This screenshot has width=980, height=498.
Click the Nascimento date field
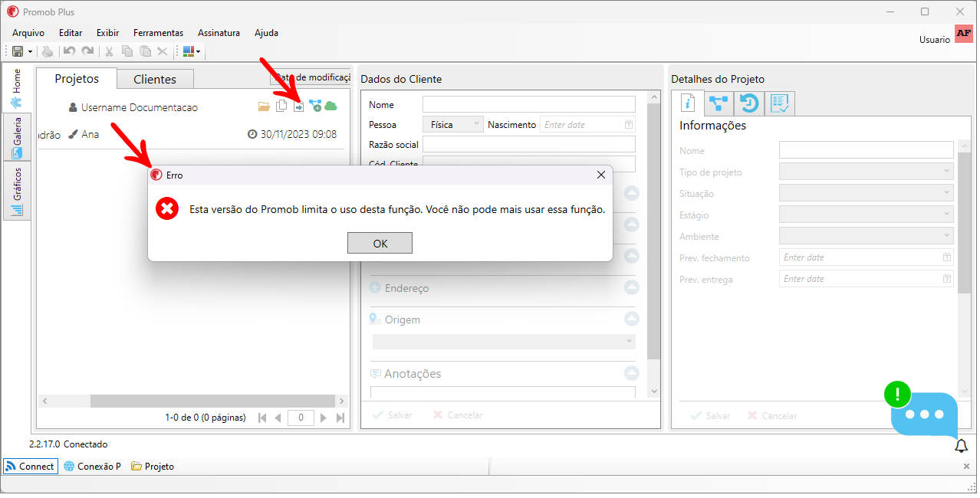(588, 124)
